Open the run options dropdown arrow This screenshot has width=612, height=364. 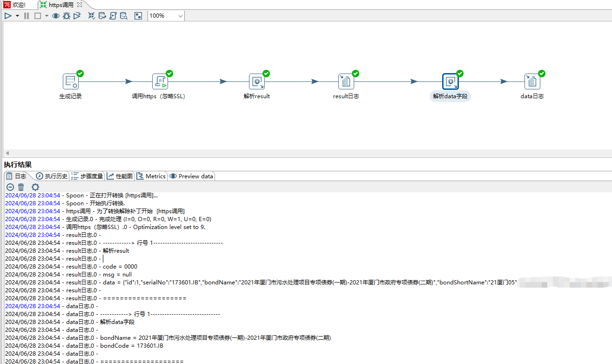click(x=17, y=15)
